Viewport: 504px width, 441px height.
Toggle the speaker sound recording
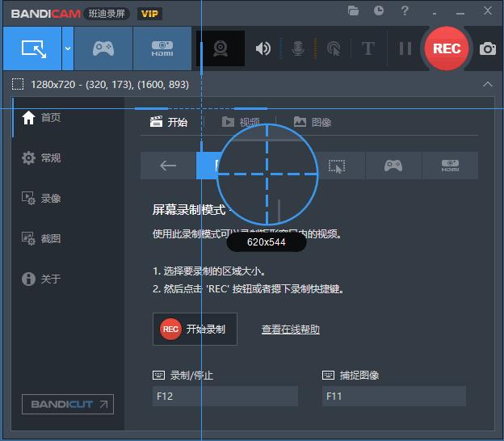[x=263, y=48]
